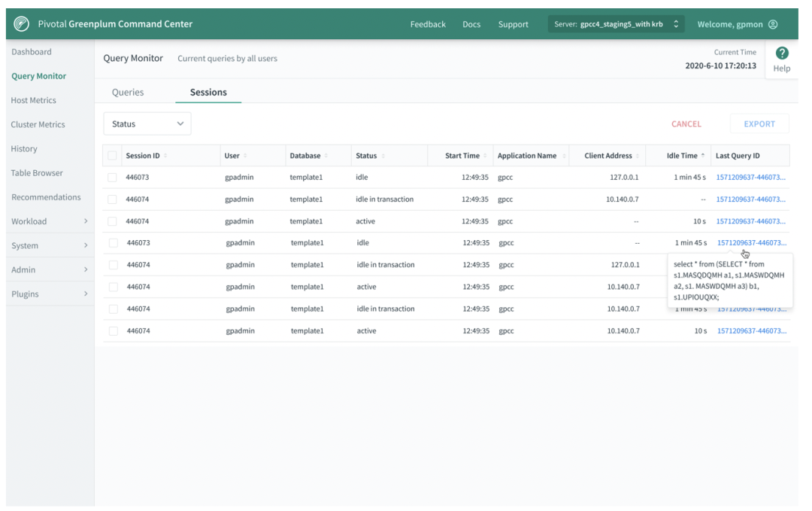Open the Server gpcc4_staging5_with krb selector

[x=617, y=24]
